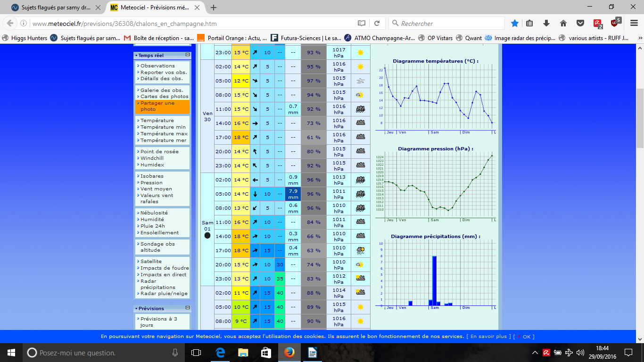The image size is (644, 362).
Task: Open a new browser tab
Action: coord(214,8)
